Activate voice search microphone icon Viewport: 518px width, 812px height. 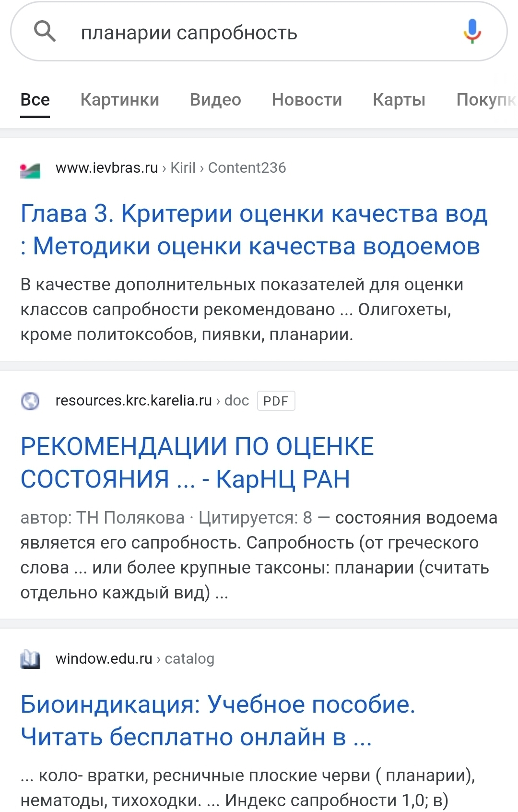[472, 32]
